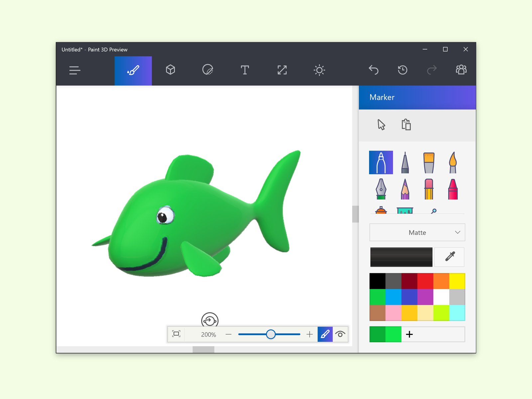This screenshot has height=399, width=532.
Task: Choose the orange color swatch
Action: pyautogui.click(x=441, y=281)
